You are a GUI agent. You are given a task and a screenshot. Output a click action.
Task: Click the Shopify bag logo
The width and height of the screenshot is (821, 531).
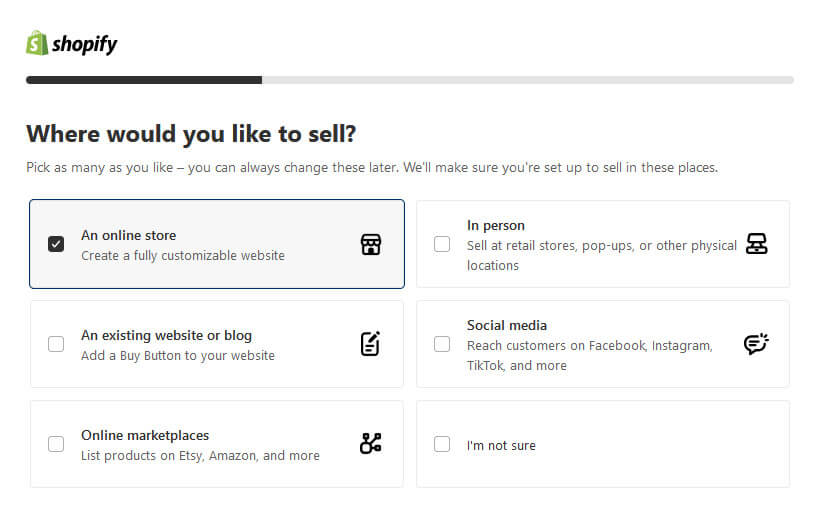point(37,43)
